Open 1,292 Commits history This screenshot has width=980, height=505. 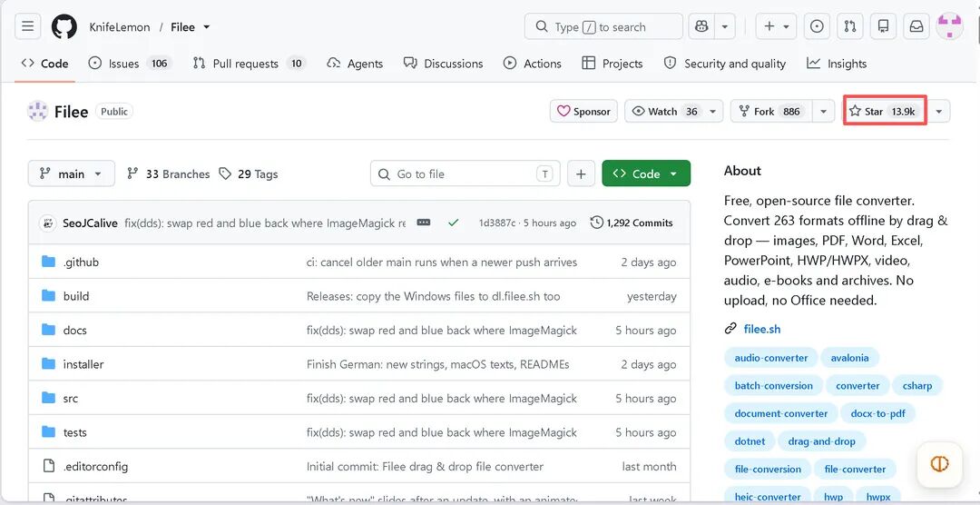coord(632,223)
